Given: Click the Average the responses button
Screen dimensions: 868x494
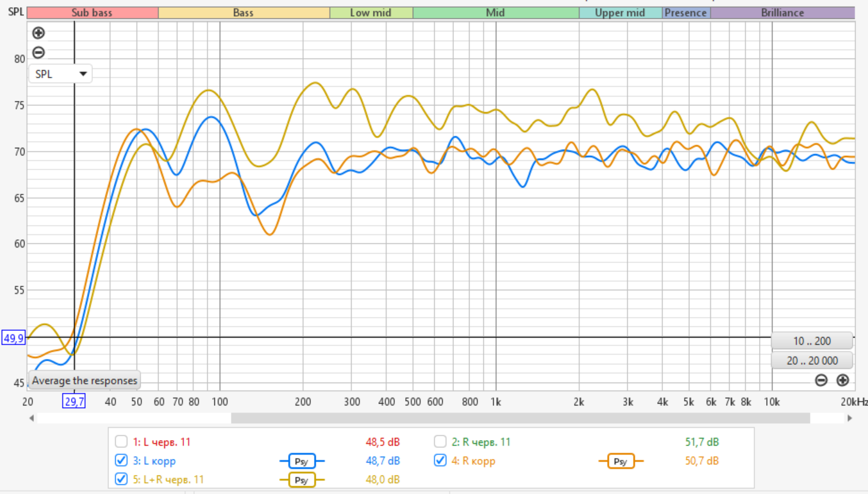Looking at the screenshot, I should [x=85, y=380].
